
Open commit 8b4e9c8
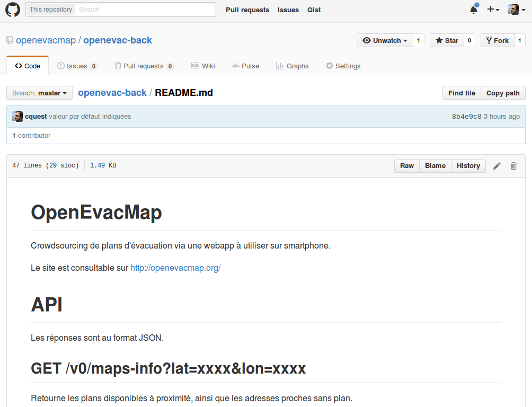pos(466,117)
